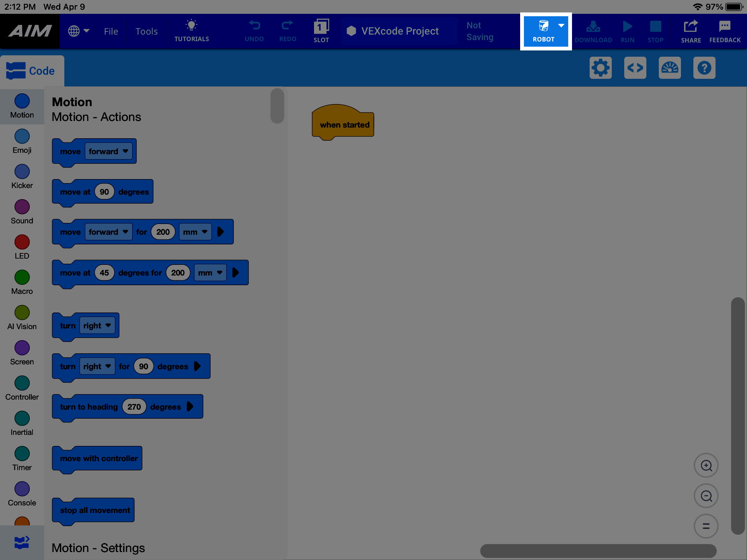Open the project settings gear

600,68
